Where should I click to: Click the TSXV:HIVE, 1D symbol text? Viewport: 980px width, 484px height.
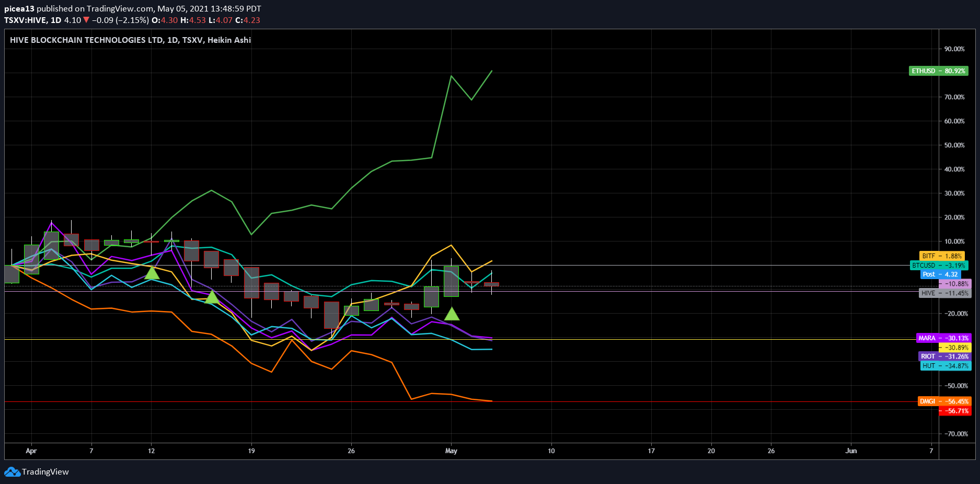click(x=33, y=20)
